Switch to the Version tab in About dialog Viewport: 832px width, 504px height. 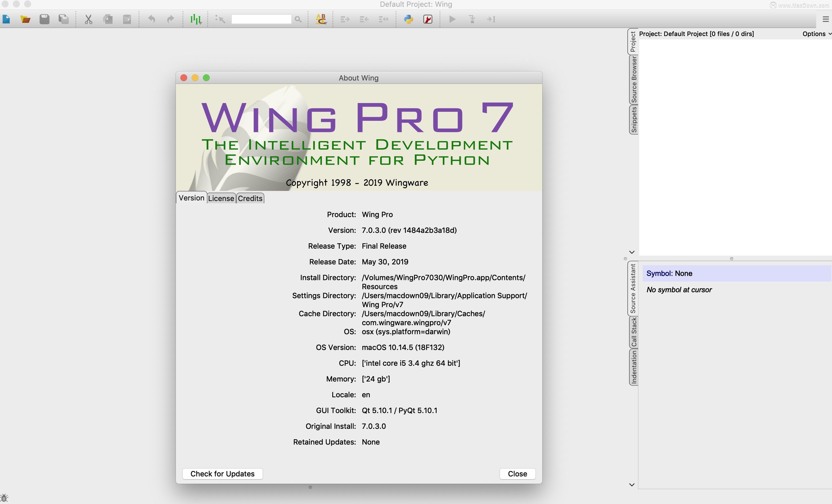(191, 198)
